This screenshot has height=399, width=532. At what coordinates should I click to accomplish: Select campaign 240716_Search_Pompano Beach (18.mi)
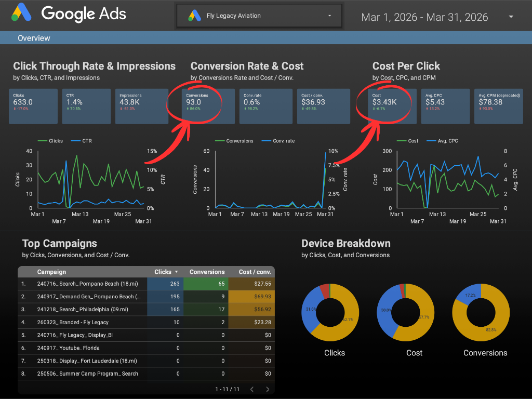[x=87, y=284]
